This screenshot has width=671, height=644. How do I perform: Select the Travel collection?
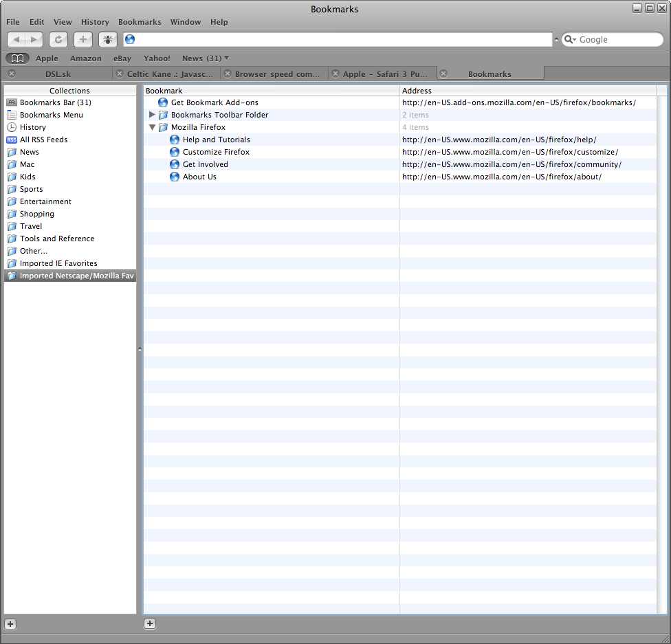70,226
